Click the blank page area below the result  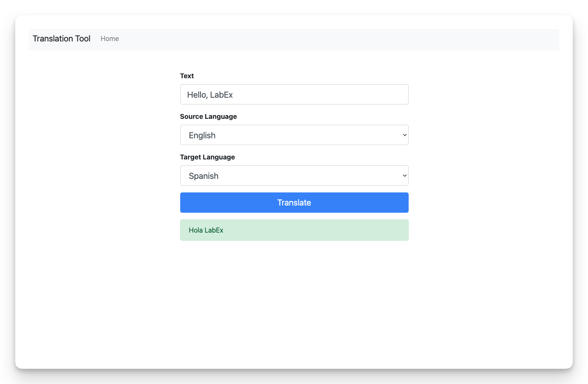coord(294,304)
